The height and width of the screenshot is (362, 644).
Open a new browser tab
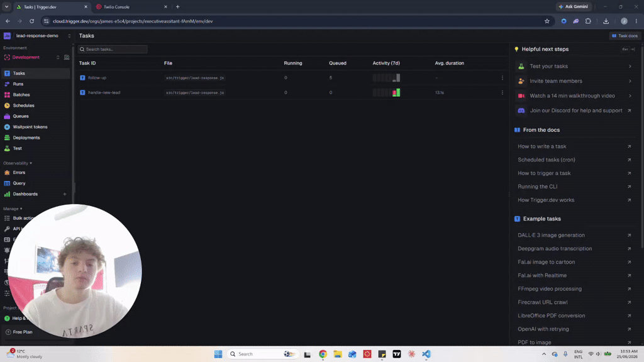point(178,7)
